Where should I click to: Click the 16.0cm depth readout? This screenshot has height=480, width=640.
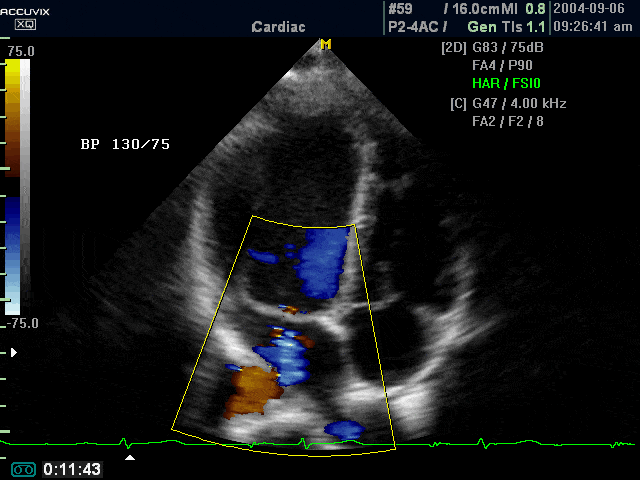coord(476,9)
